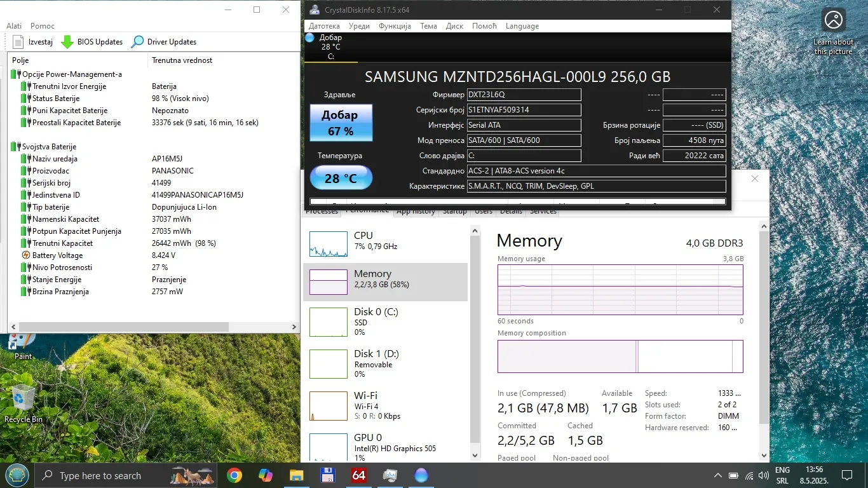Open the Windows Start button
868x488 pixels.
pos(17,475)
